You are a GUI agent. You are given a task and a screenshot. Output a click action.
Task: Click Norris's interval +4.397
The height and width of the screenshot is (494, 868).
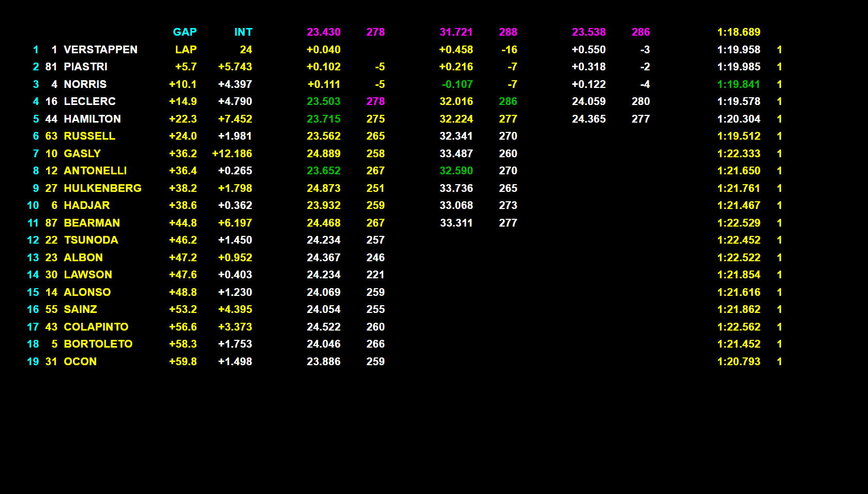coord(235,84)
